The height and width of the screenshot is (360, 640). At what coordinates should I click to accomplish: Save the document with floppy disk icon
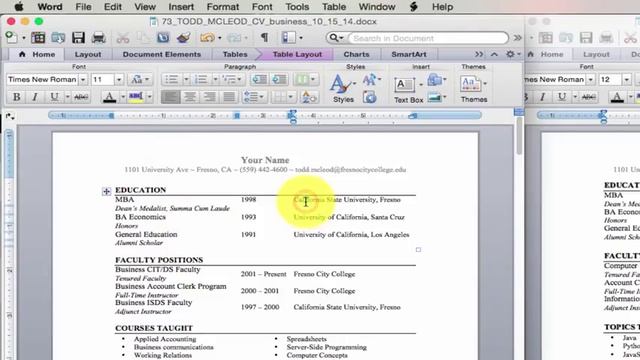(x=78, y=38)
